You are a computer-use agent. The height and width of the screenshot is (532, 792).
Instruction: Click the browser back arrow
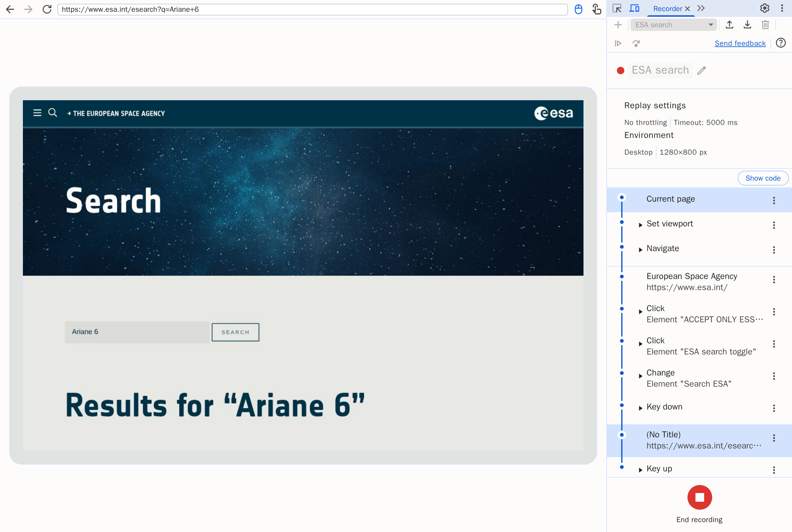10,9
